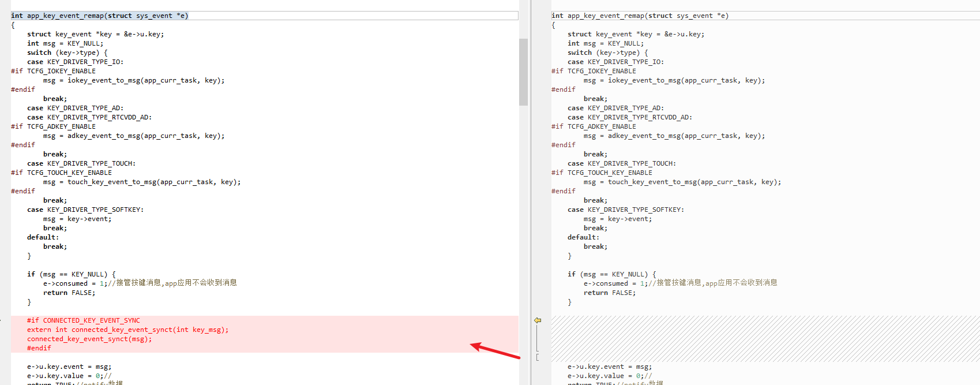Click 'return FALSE;' in left pane
The width and height of the screenshot is (980, 385).
(x=69, y=293)
